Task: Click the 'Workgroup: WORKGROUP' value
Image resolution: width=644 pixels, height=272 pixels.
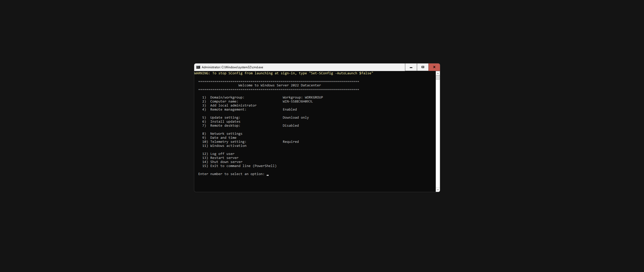Action: pyautogui.click(x=303, y=97)
